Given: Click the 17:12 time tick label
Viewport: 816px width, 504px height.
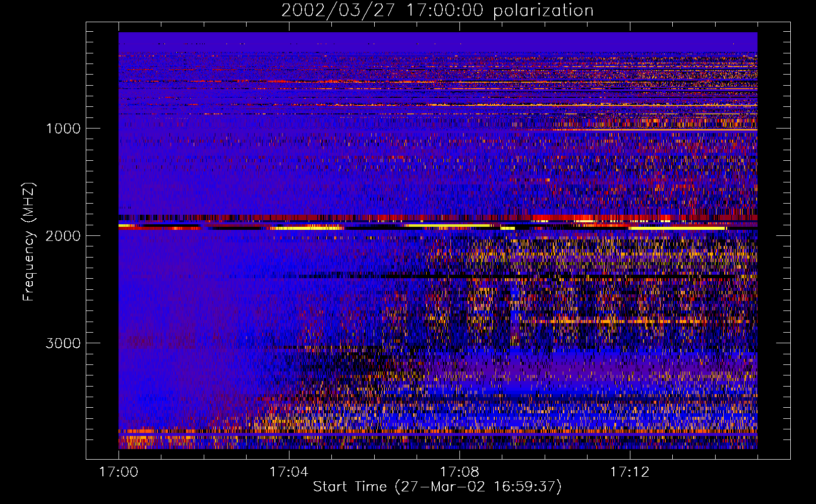Looking at the screenshot, I should [630, 472].
